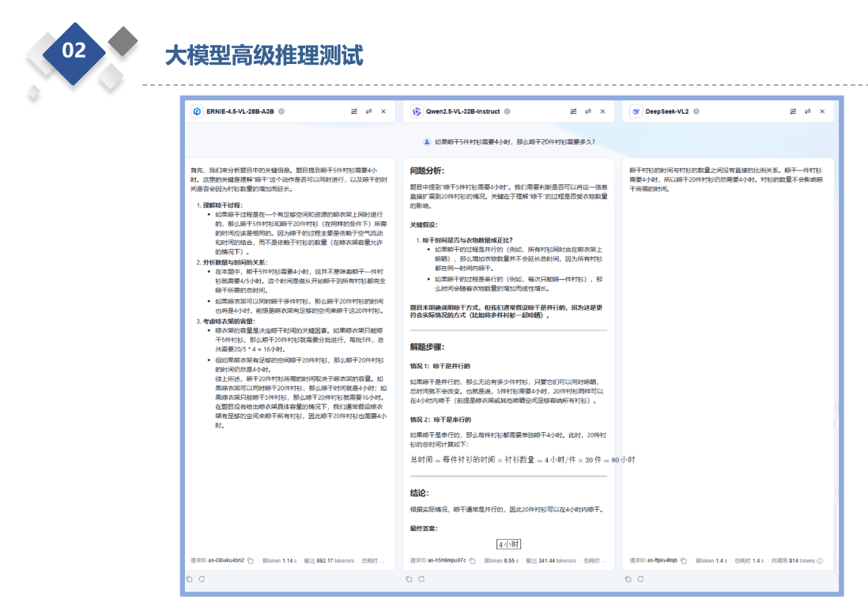Regenerate the Qwen2.5-VL response
The height and width of the screenshot is (614, 868).
(x=421, y=579)
